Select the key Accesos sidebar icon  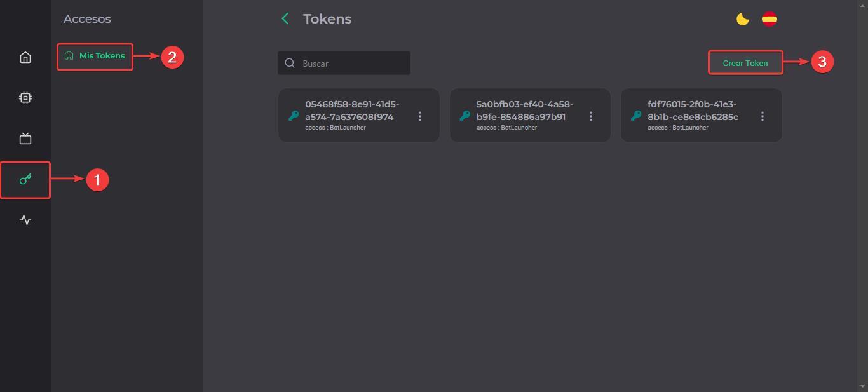25,179
